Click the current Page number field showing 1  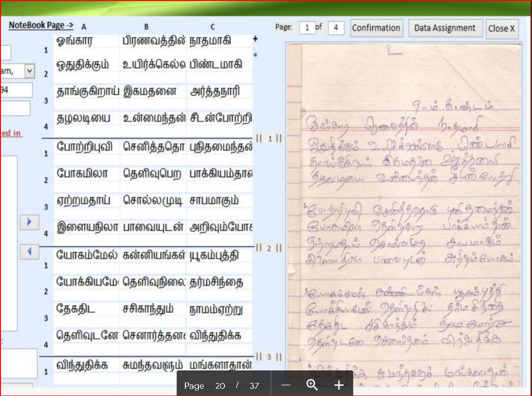(x=307, y=28)
